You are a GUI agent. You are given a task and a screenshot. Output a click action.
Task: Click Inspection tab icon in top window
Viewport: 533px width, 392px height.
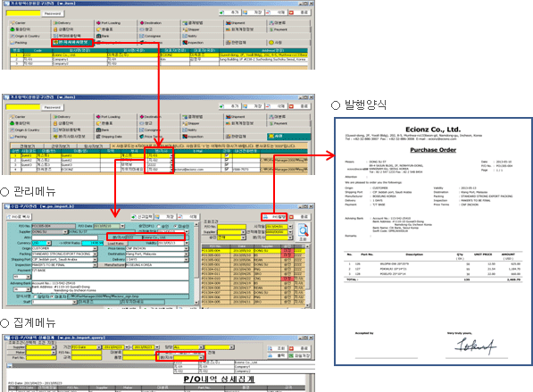[x=185, y=43]
